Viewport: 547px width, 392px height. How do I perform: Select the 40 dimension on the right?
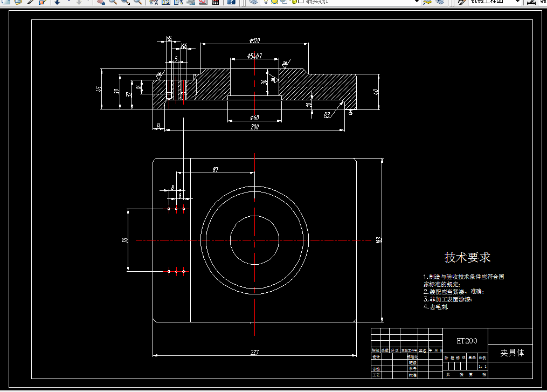376,92
